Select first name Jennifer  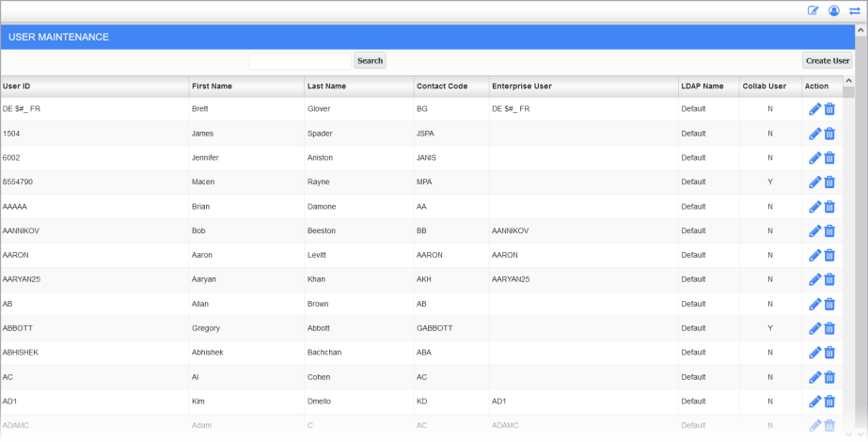click(x=205, y=158)
